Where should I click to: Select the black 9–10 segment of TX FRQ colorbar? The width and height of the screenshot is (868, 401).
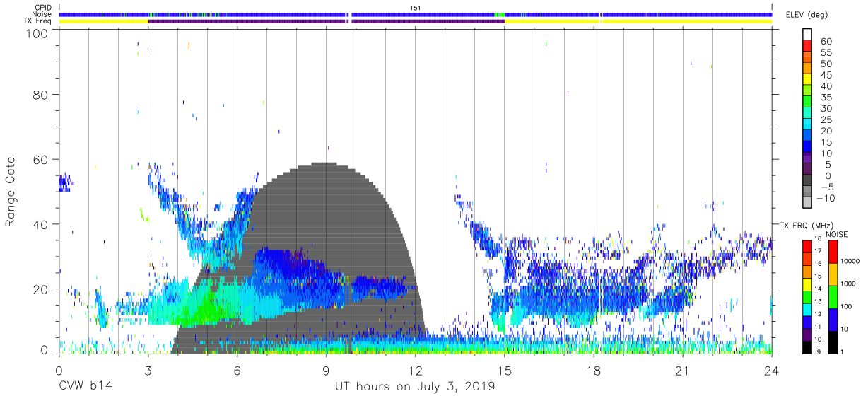(x=807, y=348)
